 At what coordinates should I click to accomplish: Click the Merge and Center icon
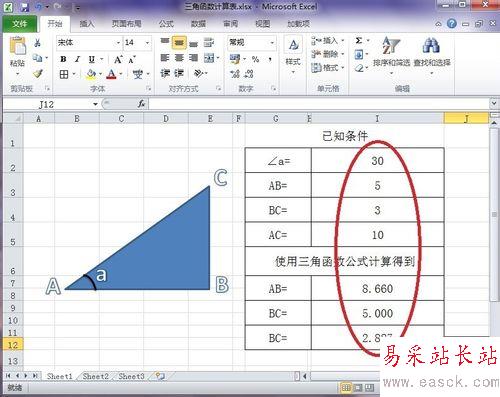point(209,58)
